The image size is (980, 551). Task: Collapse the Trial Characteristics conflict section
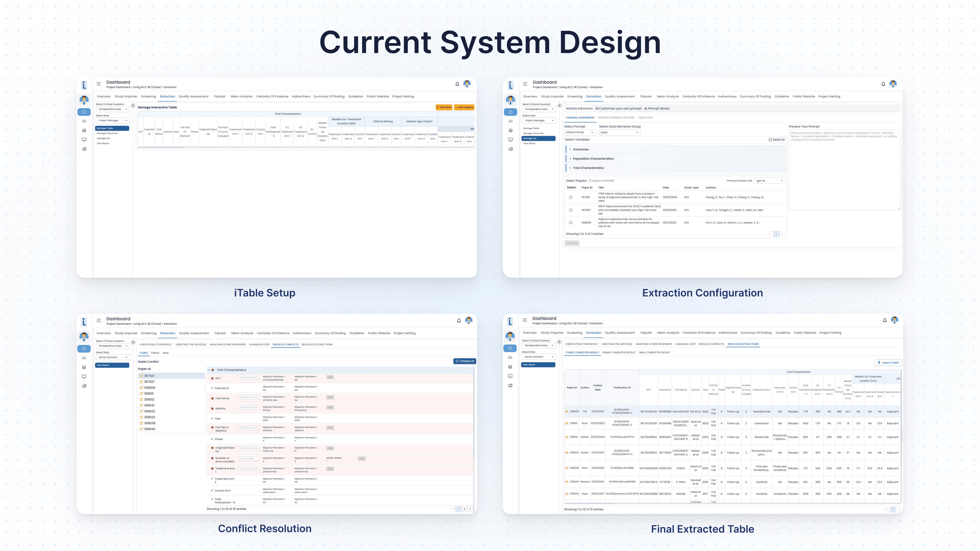coord(209,370)
